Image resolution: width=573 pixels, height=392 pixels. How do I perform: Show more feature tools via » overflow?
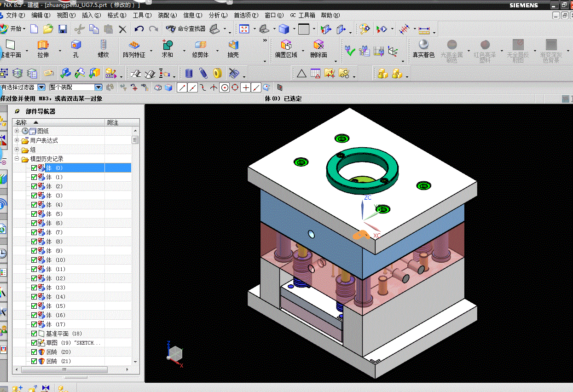click(265, 41)
